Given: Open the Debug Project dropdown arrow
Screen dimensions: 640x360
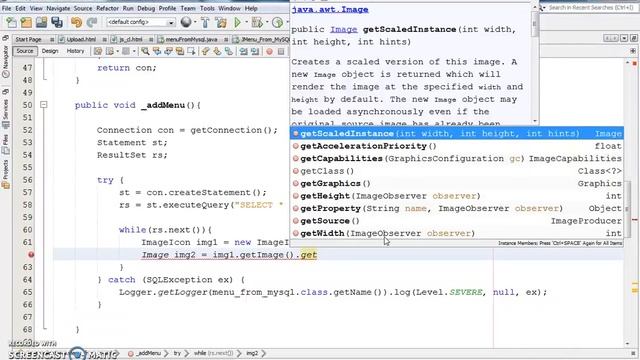Looking at the screenshot, I should point(267,22).
